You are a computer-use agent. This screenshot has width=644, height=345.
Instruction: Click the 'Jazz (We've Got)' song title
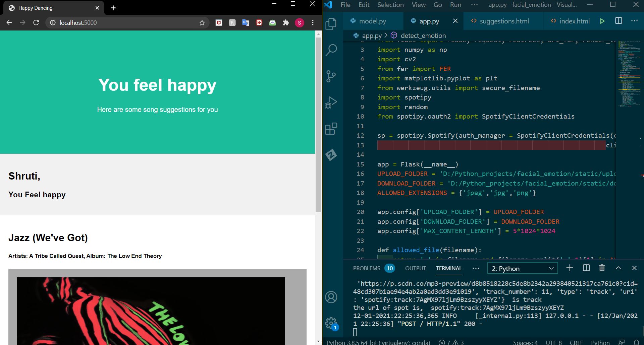point(48,237)
